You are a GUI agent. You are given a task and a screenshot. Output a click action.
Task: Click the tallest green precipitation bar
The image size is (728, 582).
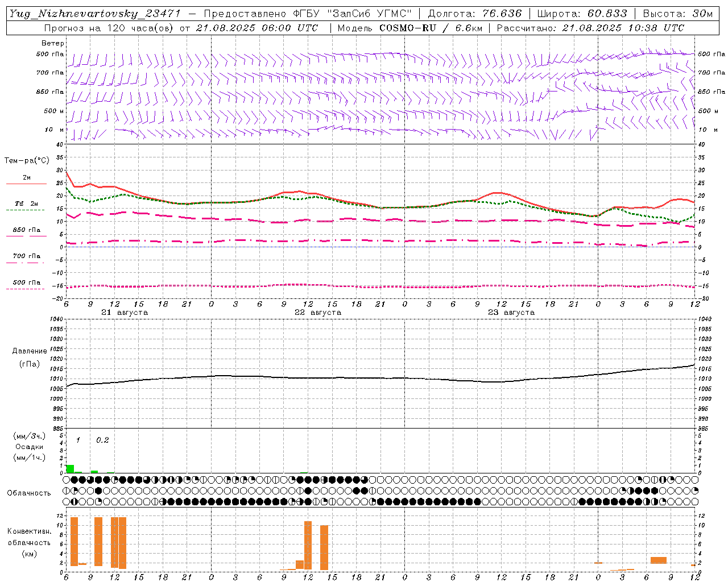tap(70, 469)
